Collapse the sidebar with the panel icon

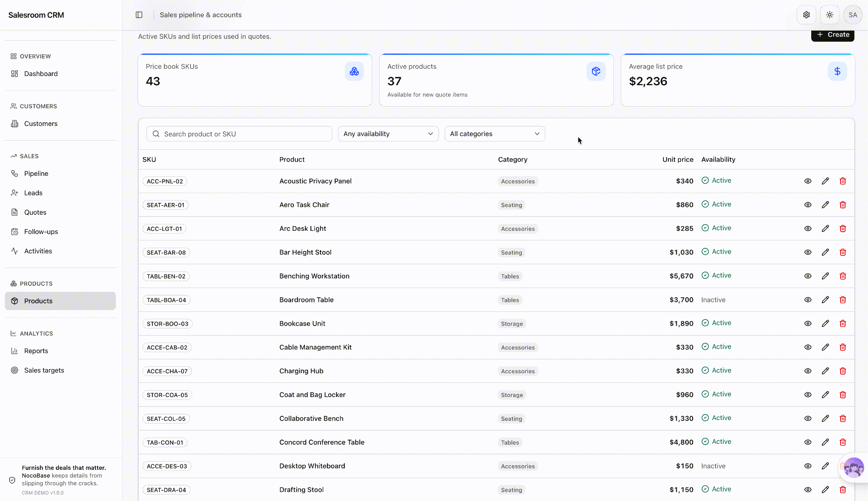(x=139, y=15)
